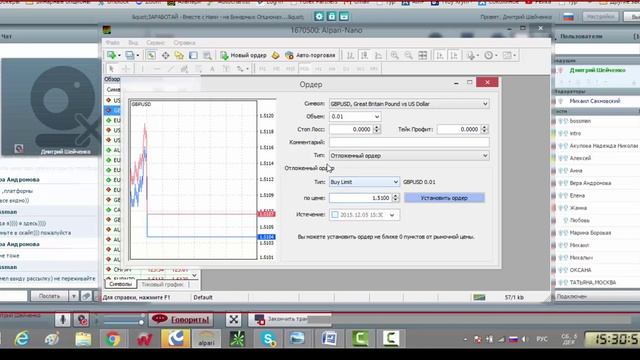The image size is (640, 360).
Task: Select user Михаил Сахновский in list
Action: 594,101
